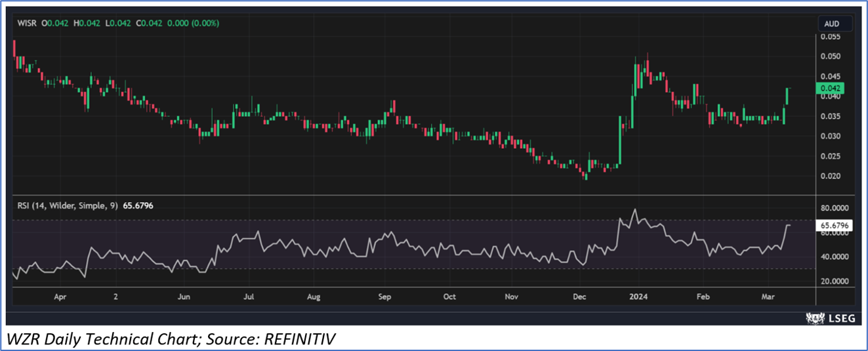The height and width of the screenshot is (351, 868).
Task: Click the Feb label on time axis
Action: [702, 297]
